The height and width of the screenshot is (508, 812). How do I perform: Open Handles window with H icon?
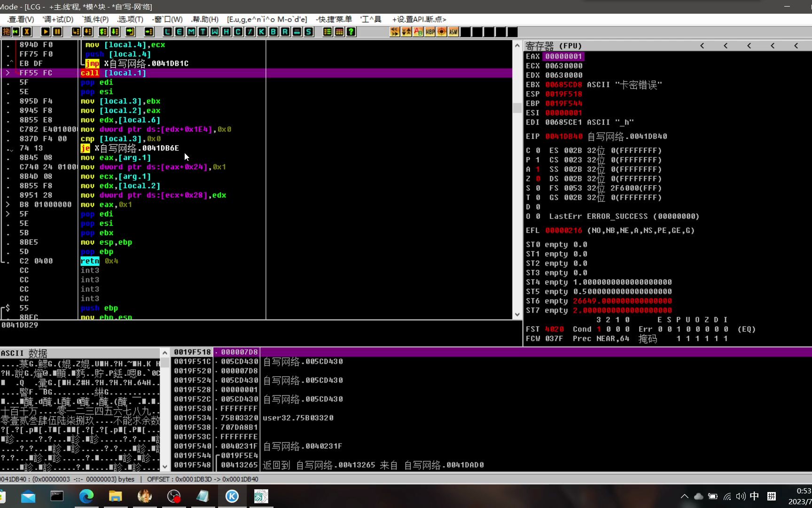tap(226, 32)
